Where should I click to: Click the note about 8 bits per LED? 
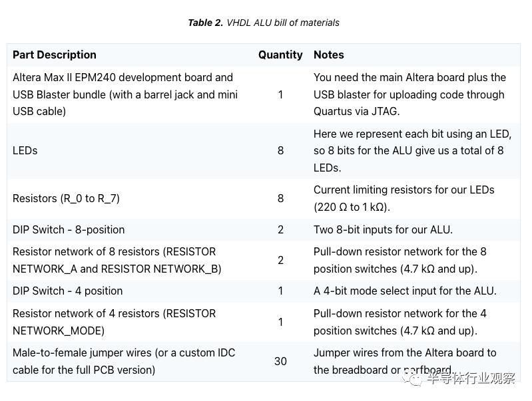pos(412,150)
